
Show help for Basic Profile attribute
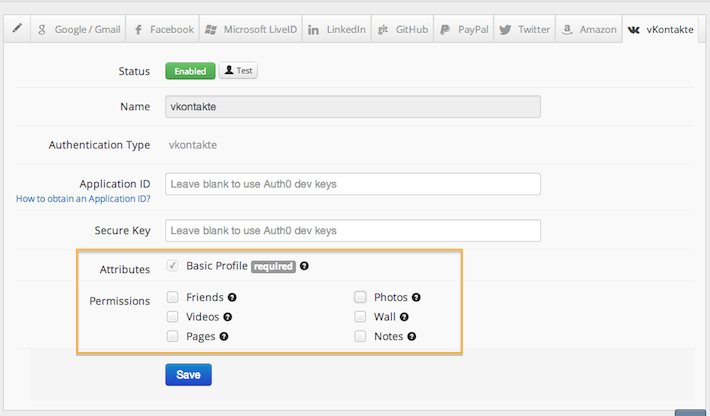pos(304,266)
